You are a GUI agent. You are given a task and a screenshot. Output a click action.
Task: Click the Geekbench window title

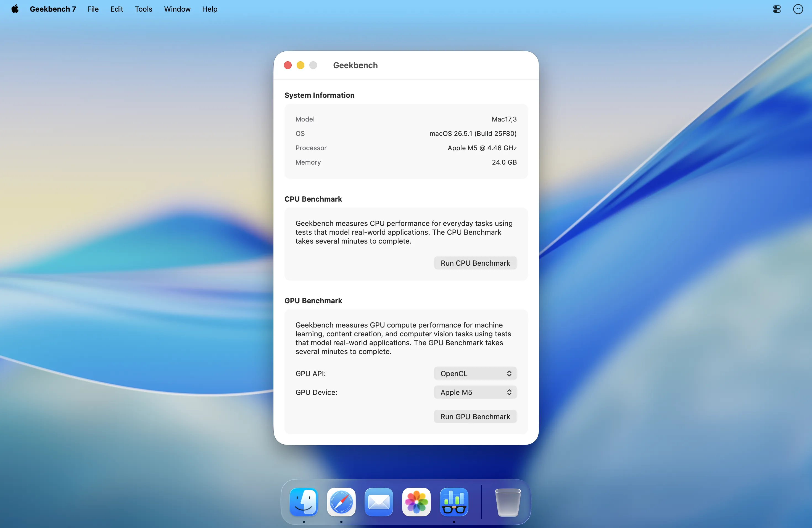click(x=355, y=65)
